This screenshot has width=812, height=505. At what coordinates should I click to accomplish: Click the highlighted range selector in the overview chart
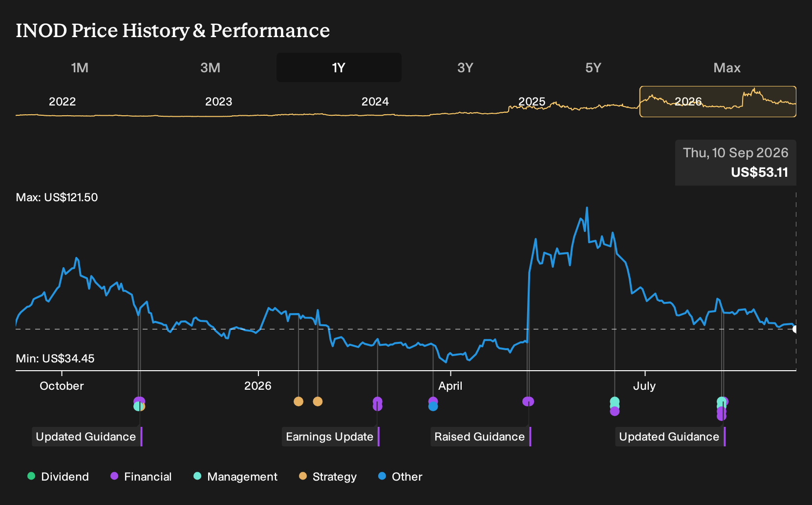tap(718, 102)
